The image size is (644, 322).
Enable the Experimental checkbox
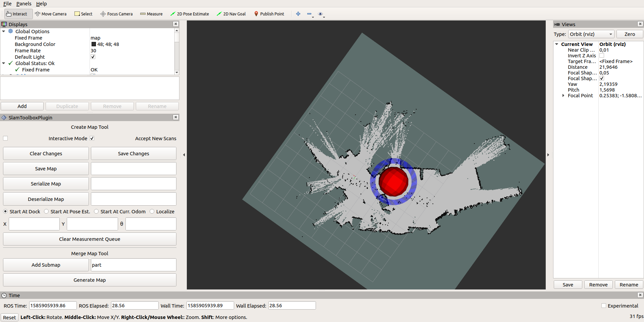coord(603,306)
